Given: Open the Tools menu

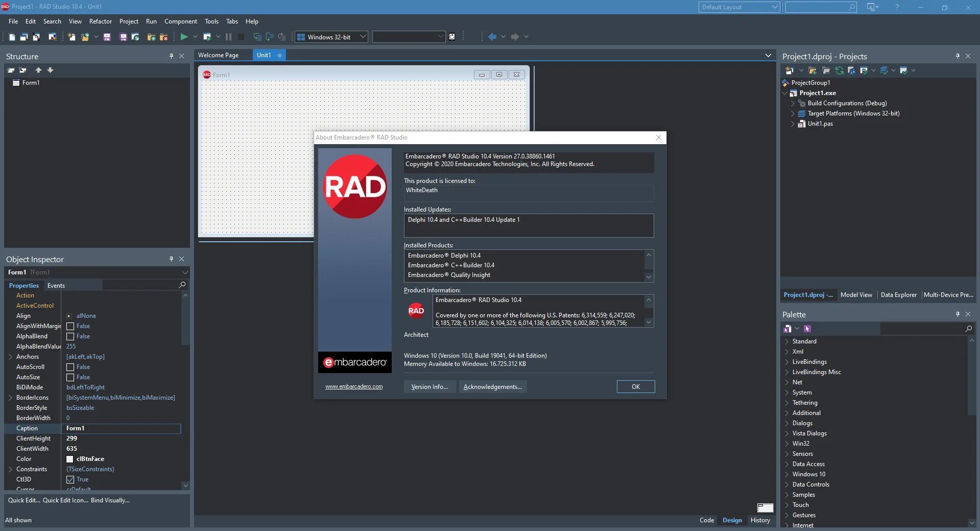Looking at the screenshot, I should tap(211, 21).
